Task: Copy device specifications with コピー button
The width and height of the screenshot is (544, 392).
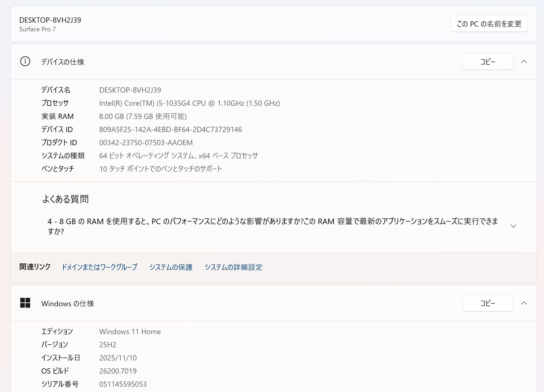Action: click(487, 62)
